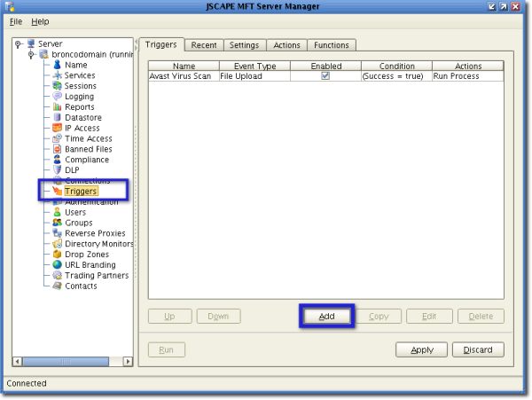This screenshot has width=532, height=400.
Task: Open Services via its icon
Action: coord(57,75)
